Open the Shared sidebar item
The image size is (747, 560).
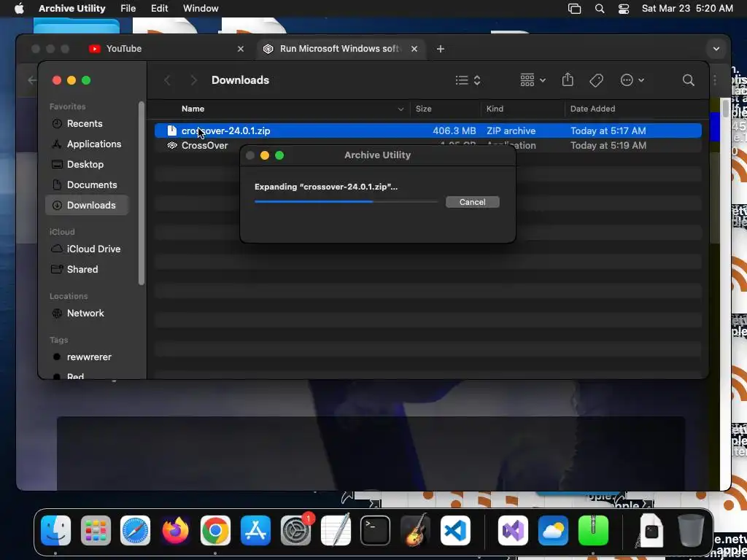pyautogui.click(x=87, y=270)
